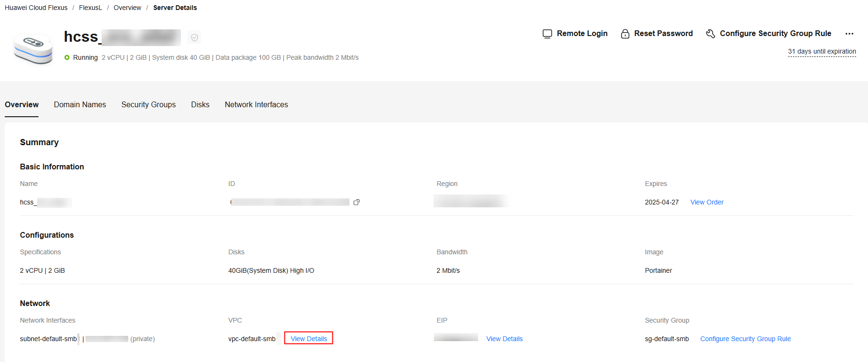
Task: Copy the server ID with copy icon
Action: point(357,202)
